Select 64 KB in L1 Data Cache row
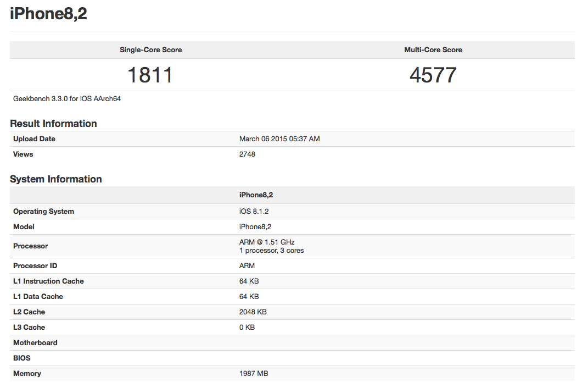This screenshot has width=588, height=382. pos(249,296)
